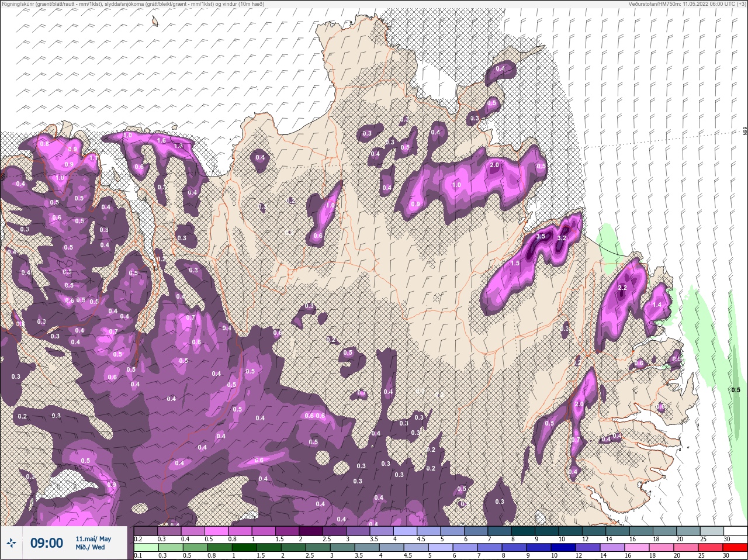Select the red swatch labeled 30 in lower legend
The width and height of the screenshot is (748, 560).
pyautogui.click(x=735, y=547)
